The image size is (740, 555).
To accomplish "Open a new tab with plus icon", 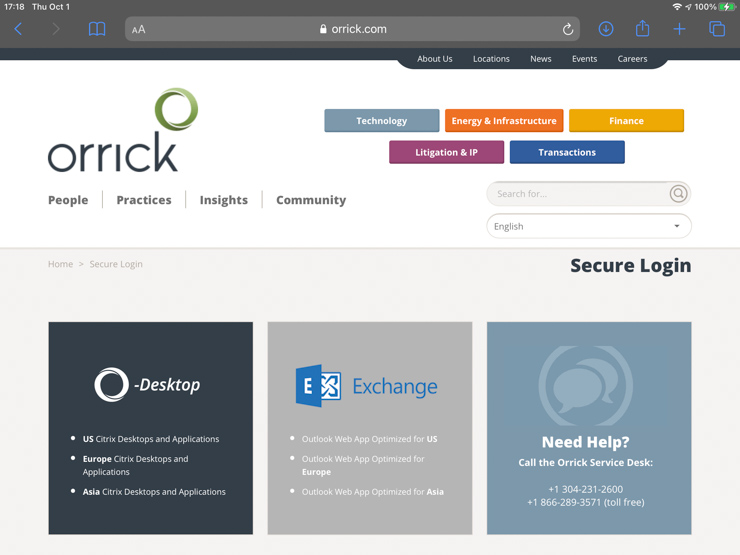I will [x=680, y=29].
